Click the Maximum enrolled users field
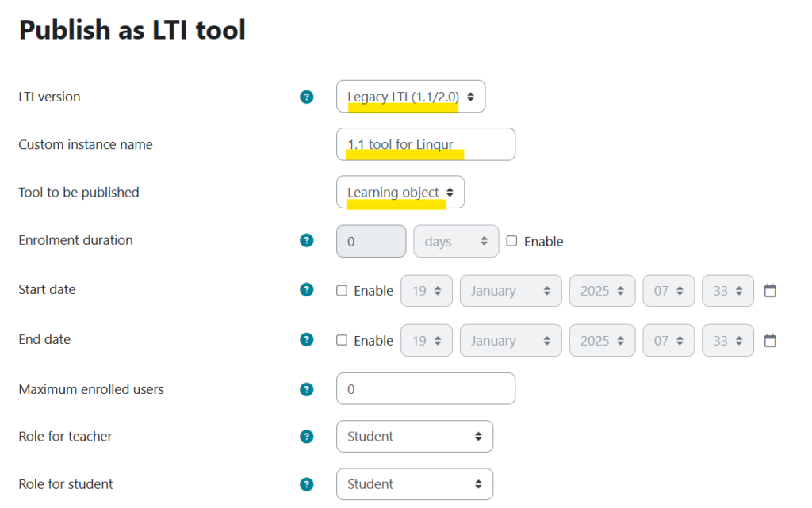 (425, 389)
